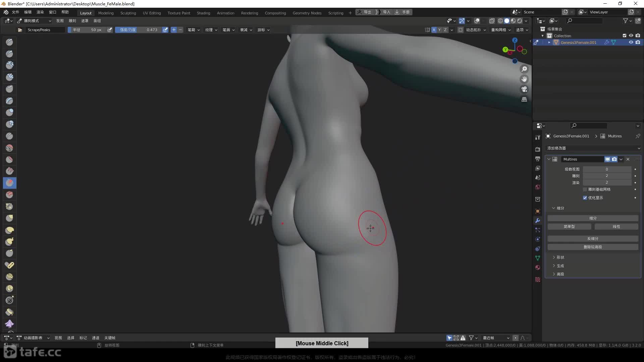The image size is (644, 362).
Task: Hide Genesis3Female.001 with eye icon
Action: 631,43
